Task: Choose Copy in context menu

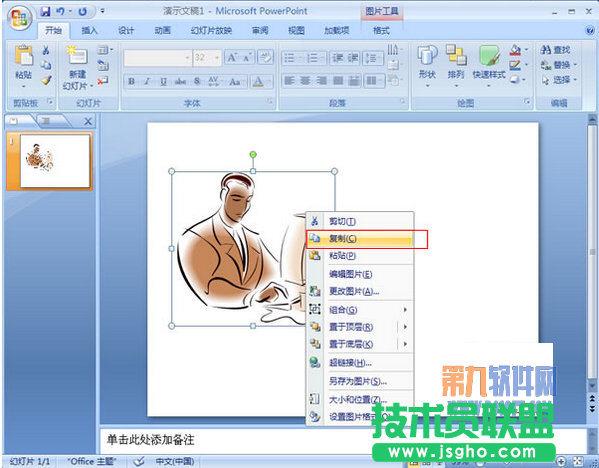Action: [x=360, y=238]
